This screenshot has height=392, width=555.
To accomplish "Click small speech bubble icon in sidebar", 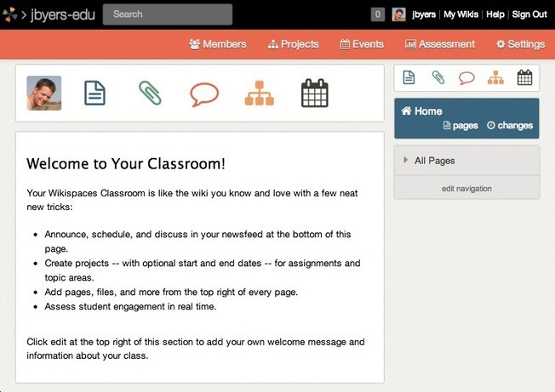I will click(x=466, y=78).
